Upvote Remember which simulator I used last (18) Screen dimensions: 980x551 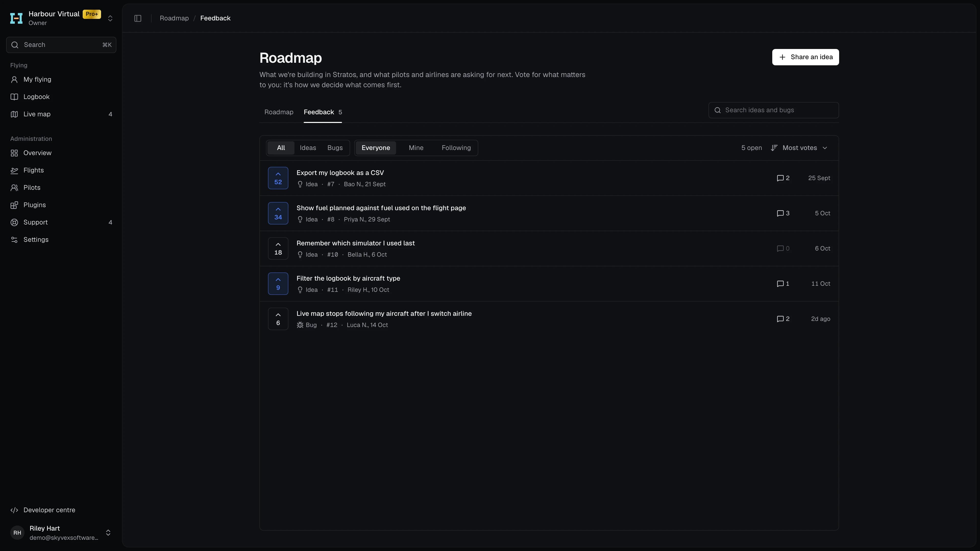click(x=278, y=248)
